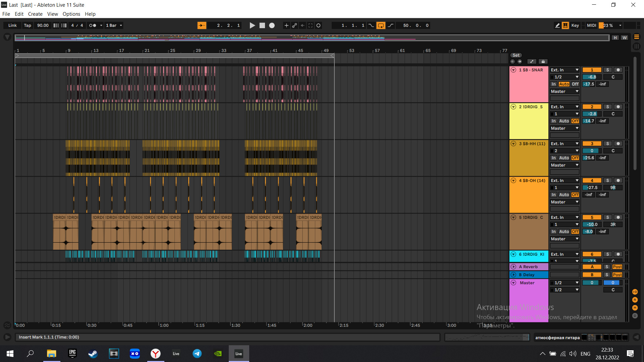Viewport: 644px width, 362px height.
Task: Open the Edit menu
Action: [x=19, y=14]
